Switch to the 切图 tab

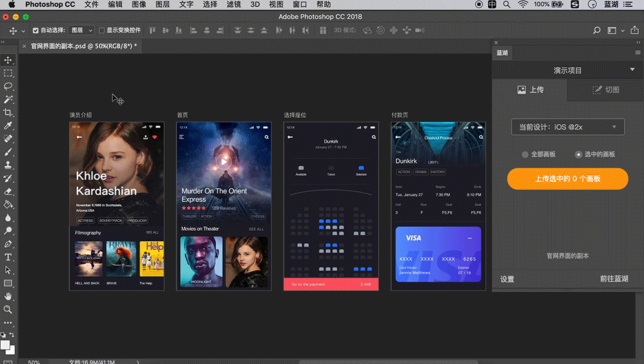[x=605, y=90]
